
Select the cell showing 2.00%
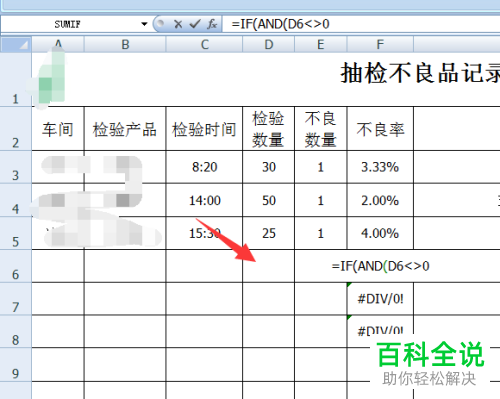(x=380, y=200)
